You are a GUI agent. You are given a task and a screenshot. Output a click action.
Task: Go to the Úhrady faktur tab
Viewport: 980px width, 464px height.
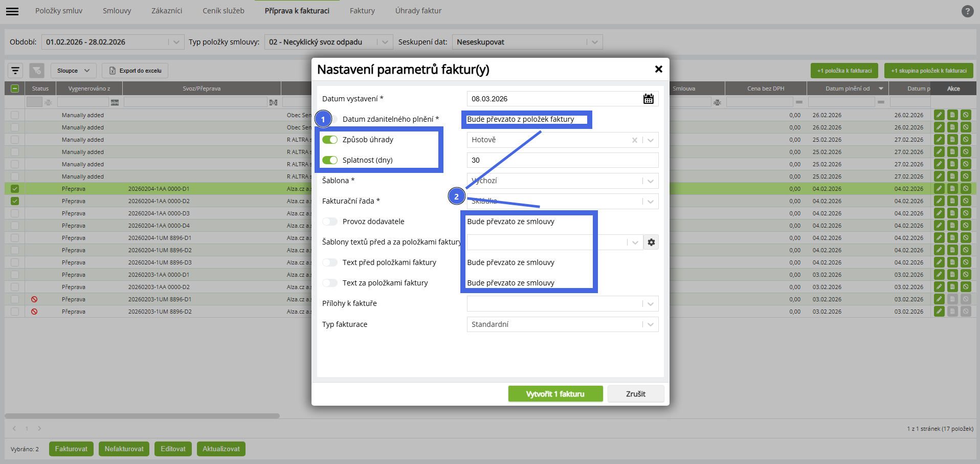click(x=418, y=11)
